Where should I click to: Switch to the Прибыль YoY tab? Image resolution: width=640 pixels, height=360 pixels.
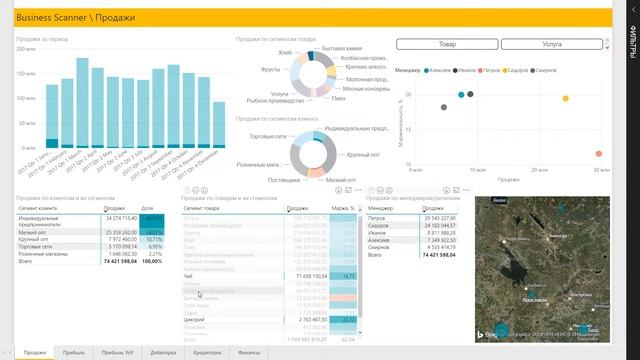click(118, 353)
